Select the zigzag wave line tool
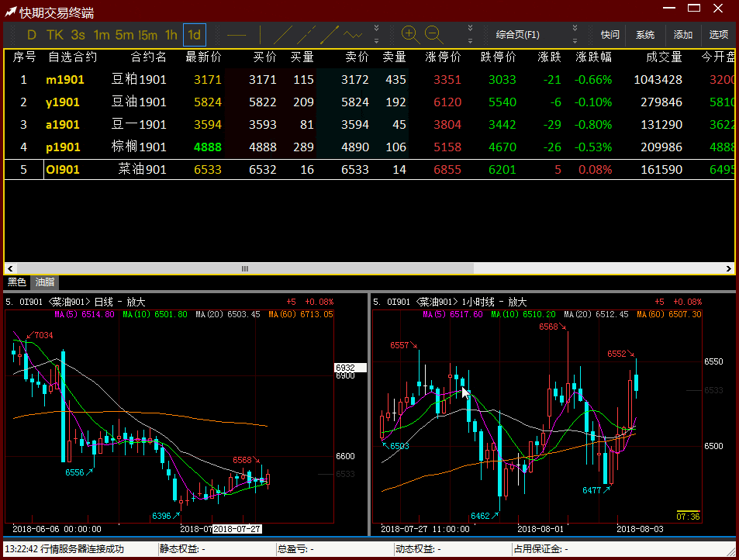 (353, 35)
